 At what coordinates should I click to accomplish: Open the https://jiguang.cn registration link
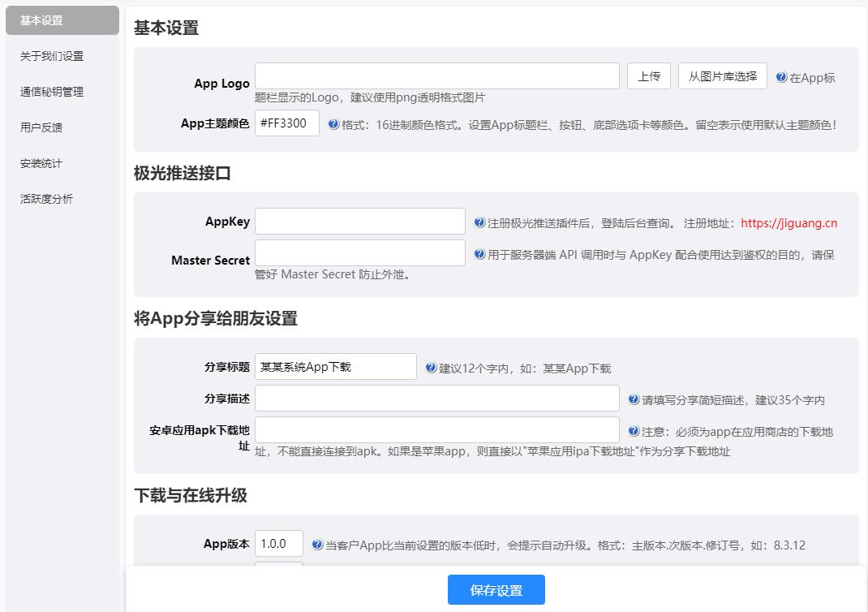tap(789, 223)
